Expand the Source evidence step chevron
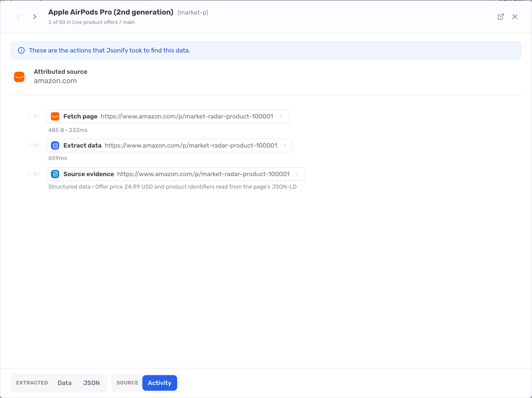The height and width of the screenshot is (398, 532). 297,174
